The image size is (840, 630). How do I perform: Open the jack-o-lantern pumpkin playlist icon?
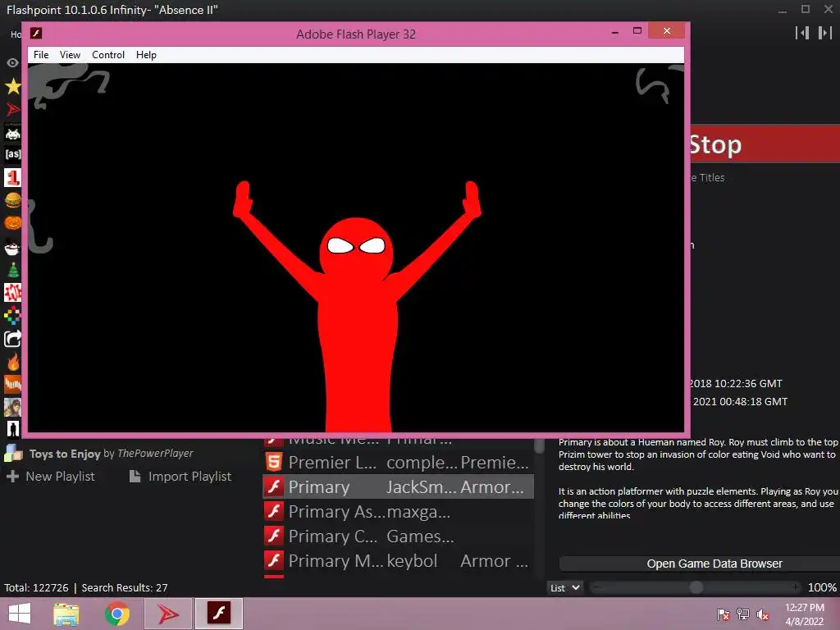point(13,223)
